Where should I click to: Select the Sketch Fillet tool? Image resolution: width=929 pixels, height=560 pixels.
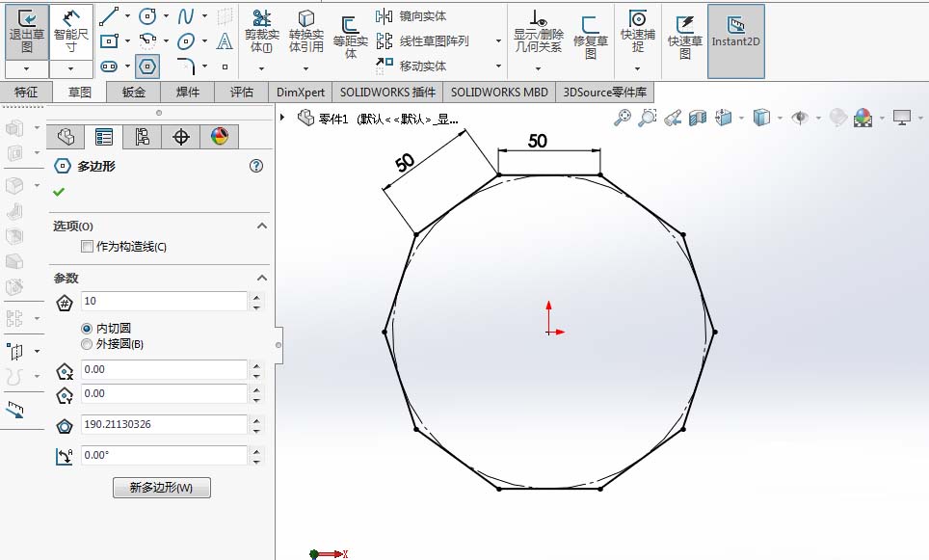click(x=186, y=67)
